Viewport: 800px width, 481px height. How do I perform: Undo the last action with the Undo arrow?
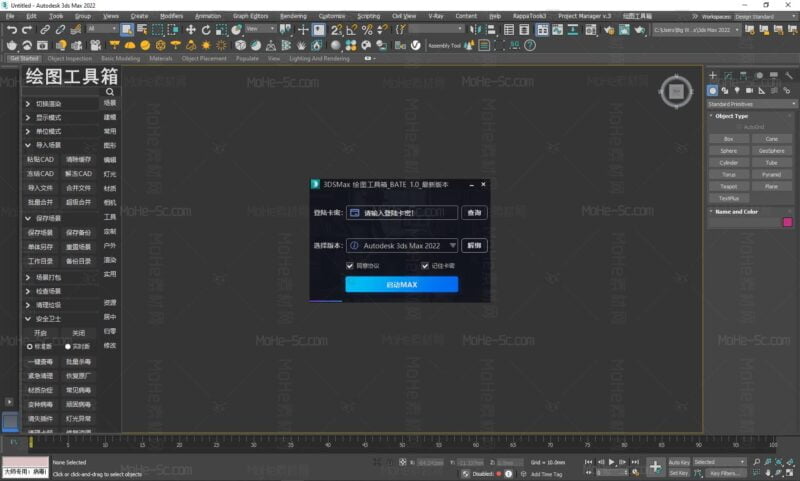click(x=12, y=30)
